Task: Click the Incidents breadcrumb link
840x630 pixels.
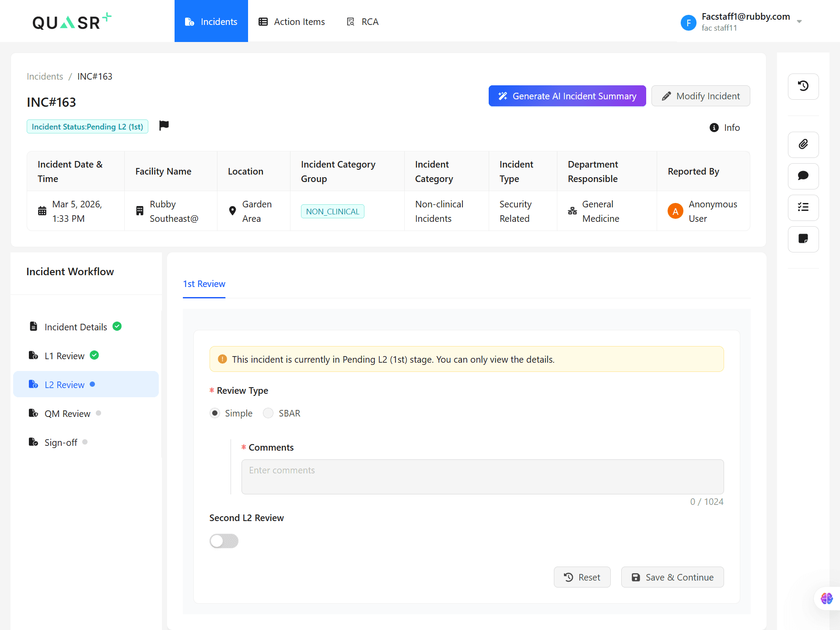Action: (x=45, y=76)
